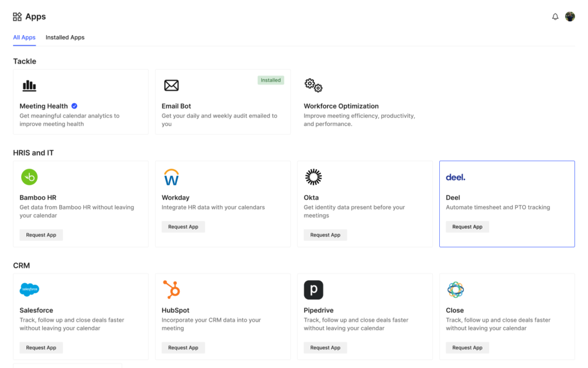Open the notifications bell
The height and width of the screenshot is (368, 588).
555,17
